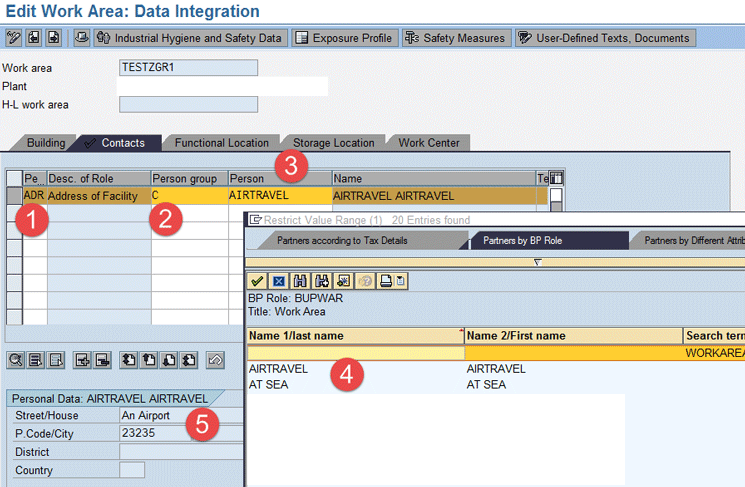This screenshot has width=745, height=487.
Task: Cancel the value range dialog with X icon
Action: (x=279, y=282)
